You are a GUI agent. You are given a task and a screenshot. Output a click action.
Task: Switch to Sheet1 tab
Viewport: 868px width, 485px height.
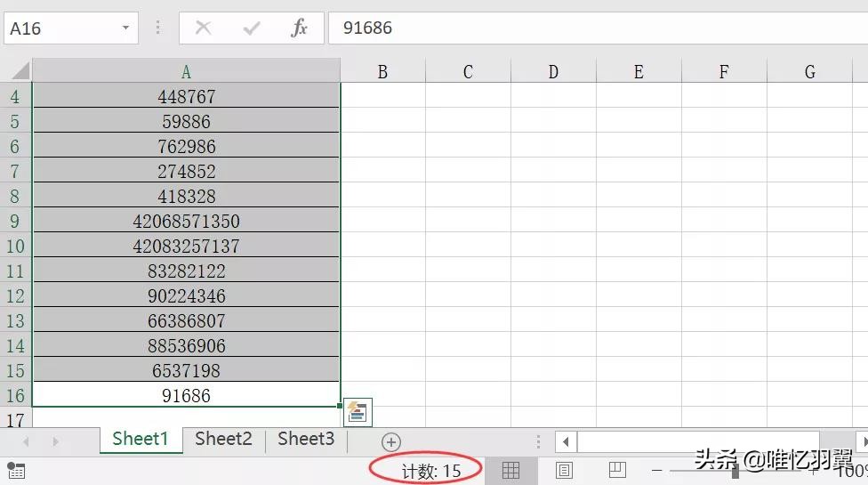[141, 439]
